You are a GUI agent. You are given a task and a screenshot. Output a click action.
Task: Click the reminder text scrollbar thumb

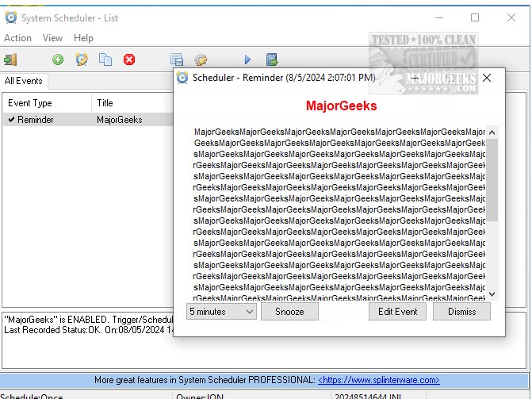492,180
